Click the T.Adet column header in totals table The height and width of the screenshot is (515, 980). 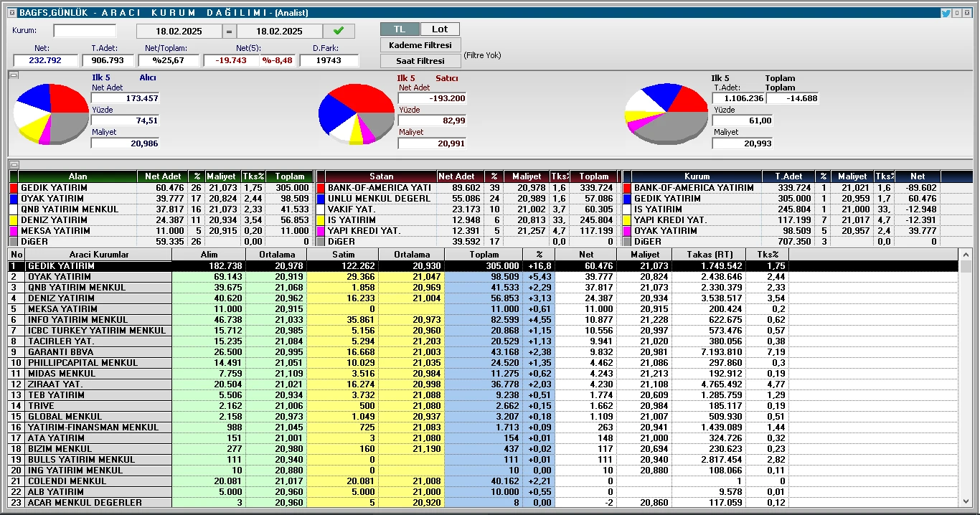pyautogui.click(x=788, y=176)
